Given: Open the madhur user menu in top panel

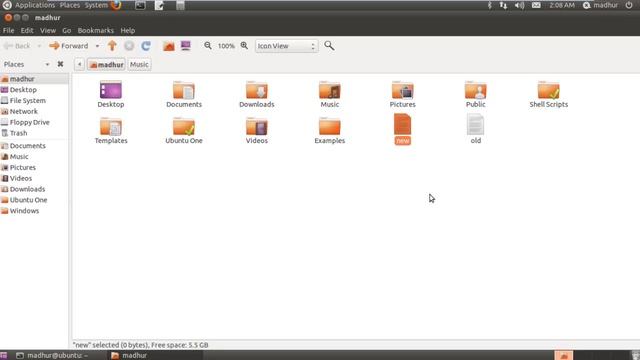Looking at the screenshot, I should click(x=600, y=5).
